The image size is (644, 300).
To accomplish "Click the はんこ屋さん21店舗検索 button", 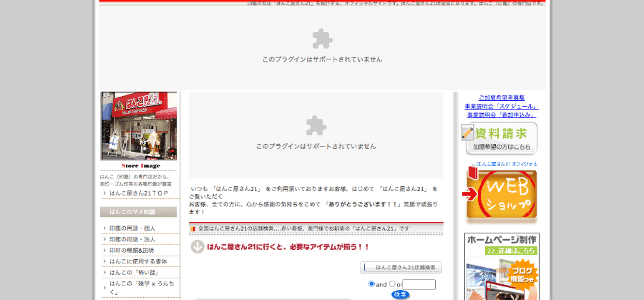I will point(401,267).
